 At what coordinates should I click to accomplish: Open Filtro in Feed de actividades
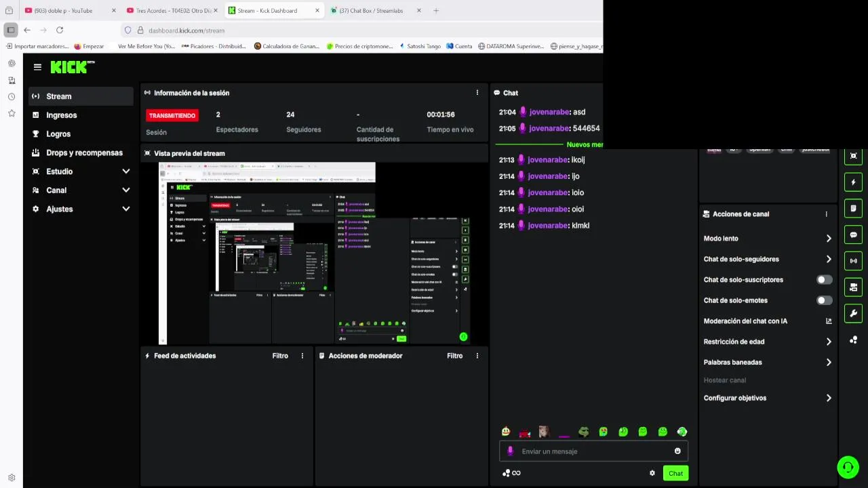[x=280, y=356]
